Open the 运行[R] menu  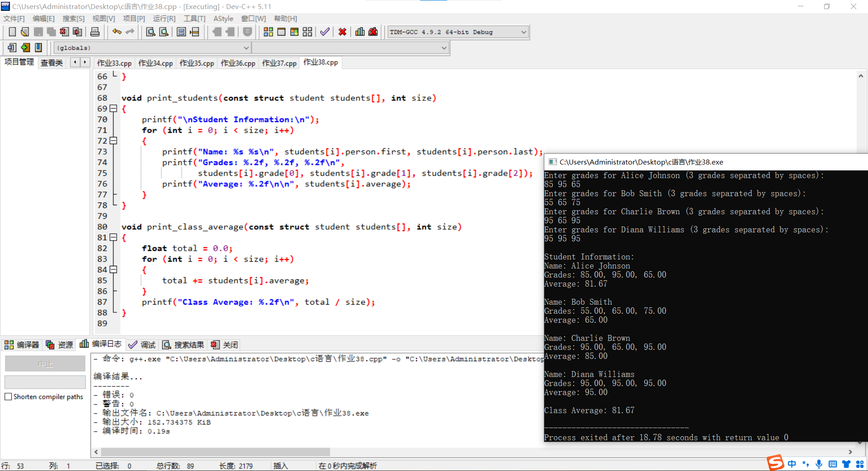pyautogui.click(x=164, y=19)
